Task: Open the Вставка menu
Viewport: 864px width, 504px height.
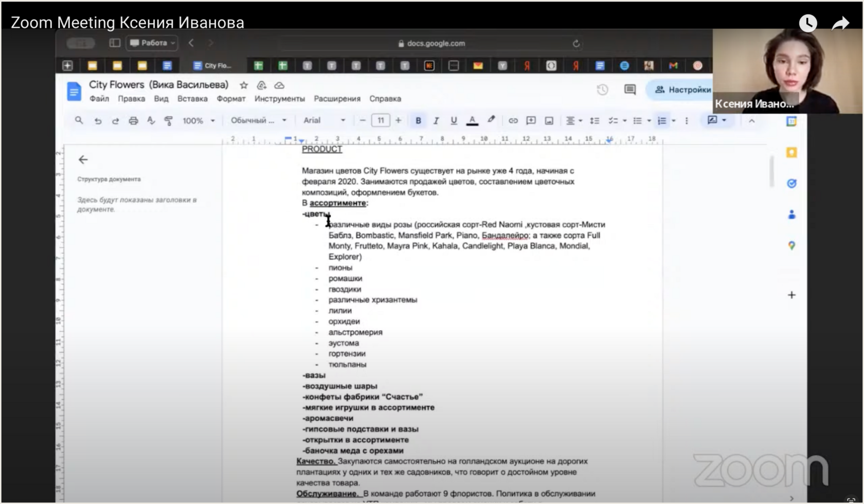Action: 192,99
